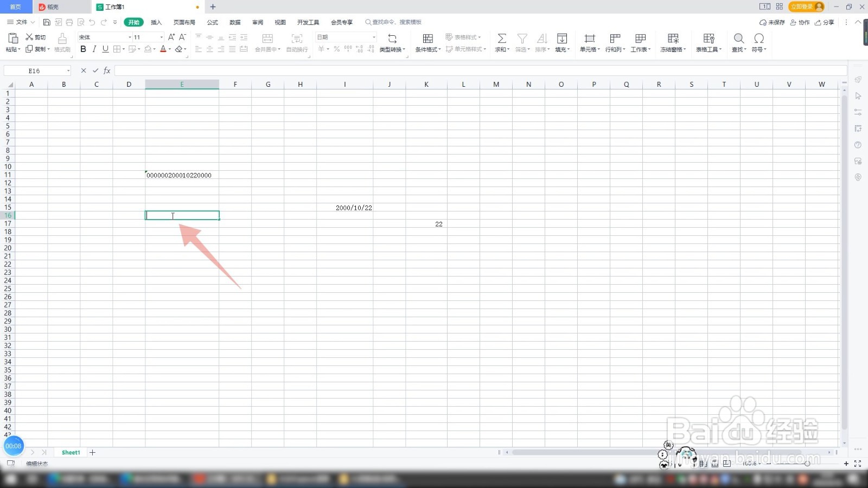Click the Cell (单元格) format icon

(x=590, y=38)
